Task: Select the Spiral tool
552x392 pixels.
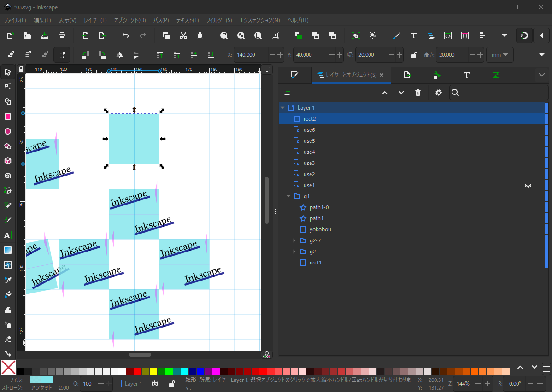Action: [8, 176]
